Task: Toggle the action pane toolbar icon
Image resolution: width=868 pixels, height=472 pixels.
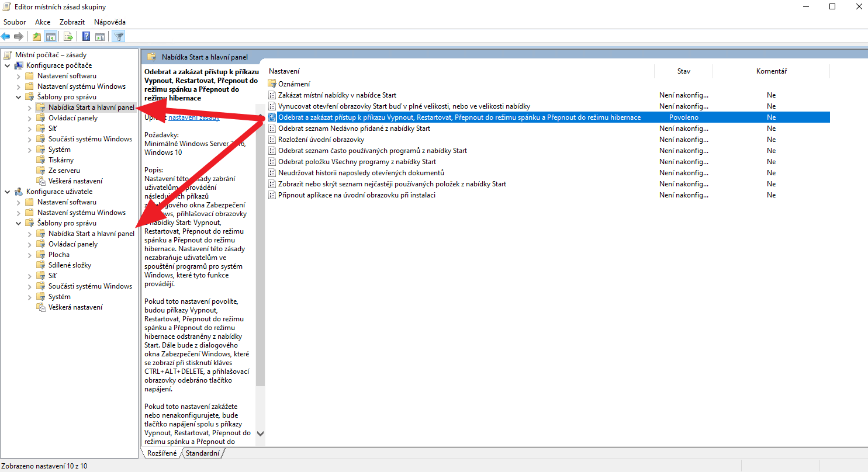Action: [100, 37]
